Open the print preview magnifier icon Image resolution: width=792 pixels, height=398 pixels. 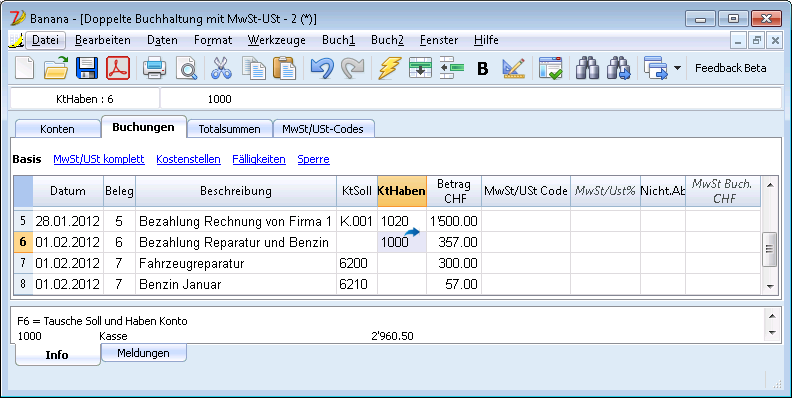click(186, 68)
